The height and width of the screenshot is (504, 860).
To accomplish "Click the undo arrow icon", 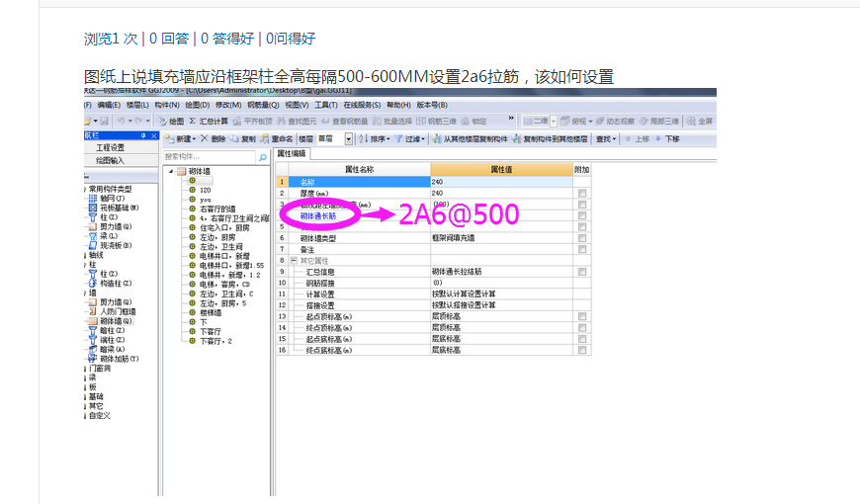I will [121, 121].
